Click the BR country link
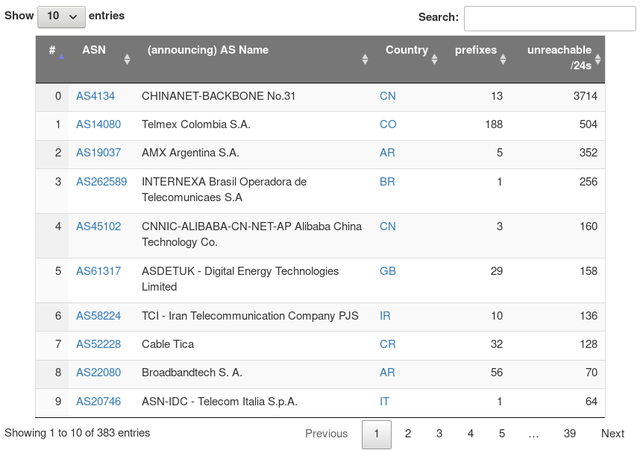 [387, 182]
